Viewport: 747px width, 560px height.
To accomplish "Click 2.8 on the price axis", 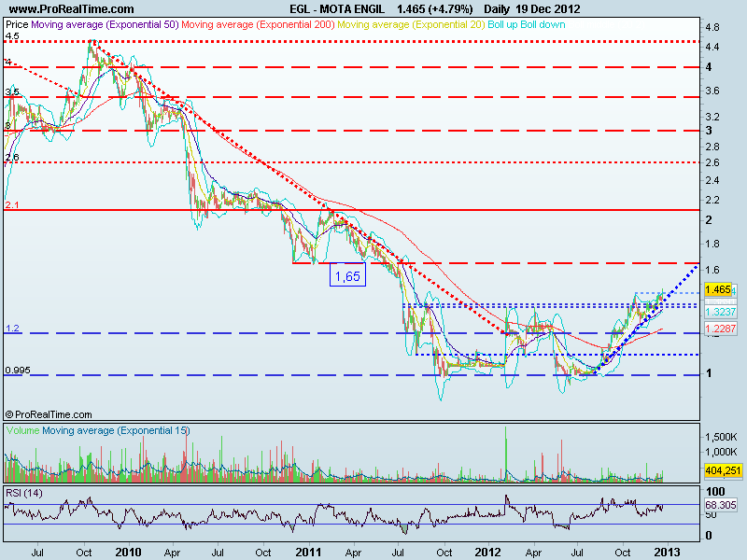I will point(712,147).
